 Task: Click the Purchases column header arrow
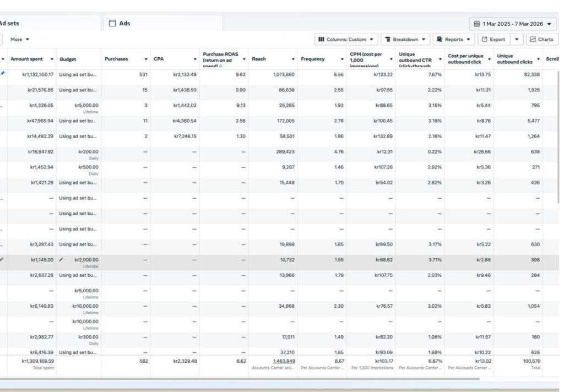coord(146,59)
